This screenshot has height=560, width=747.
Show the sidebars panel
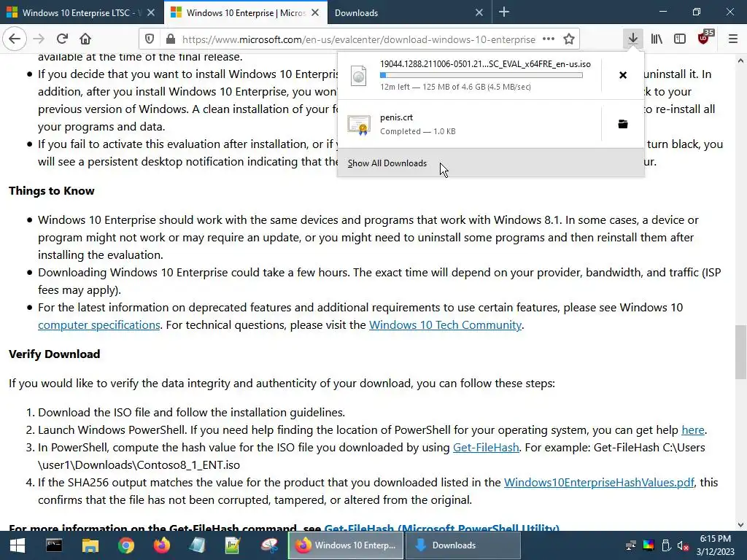pyautogui.click(x=680, y=39)
